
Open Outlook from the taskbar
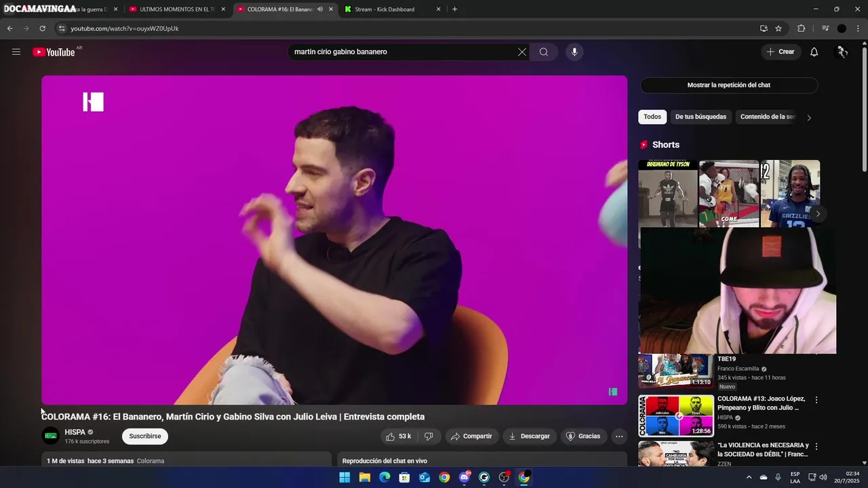pyautogui.click(x=425, y=477)
